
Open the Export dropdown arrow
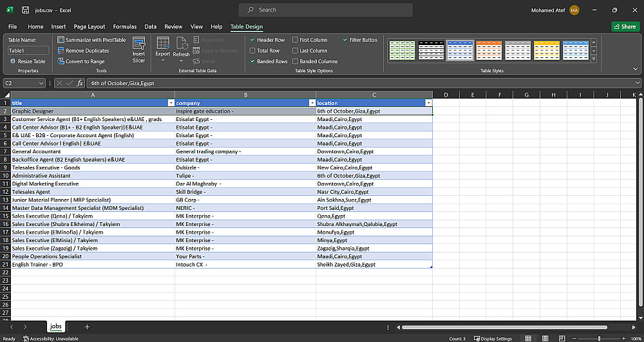[x=163, y=61]
